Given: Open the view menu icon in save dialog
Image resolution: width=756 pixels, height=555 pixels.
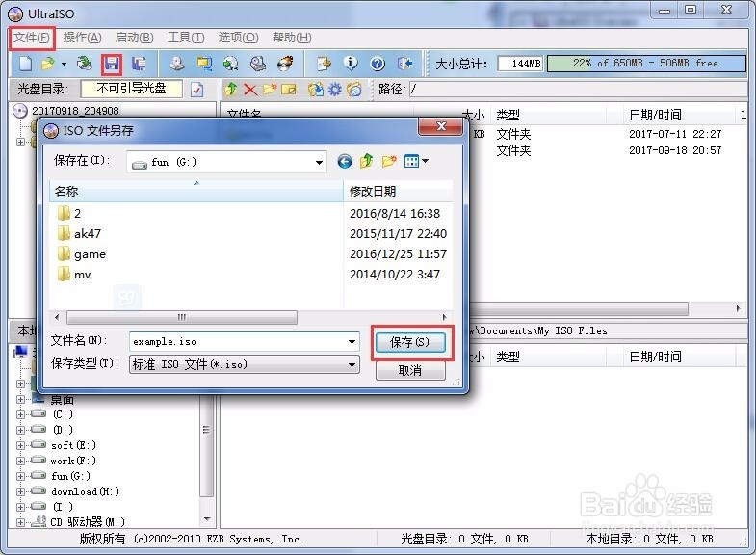Looking at the screenshot, I should (416, 161).
